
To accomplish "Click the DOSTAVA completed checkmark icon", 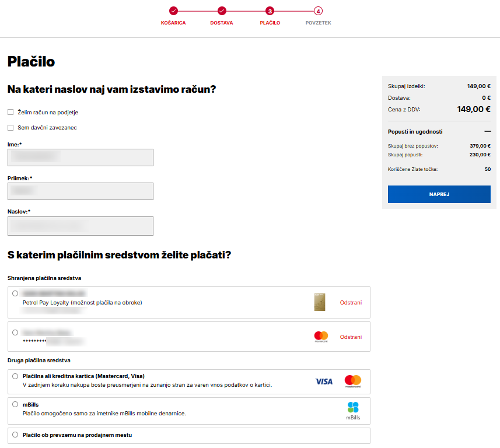I will (221, 11).
